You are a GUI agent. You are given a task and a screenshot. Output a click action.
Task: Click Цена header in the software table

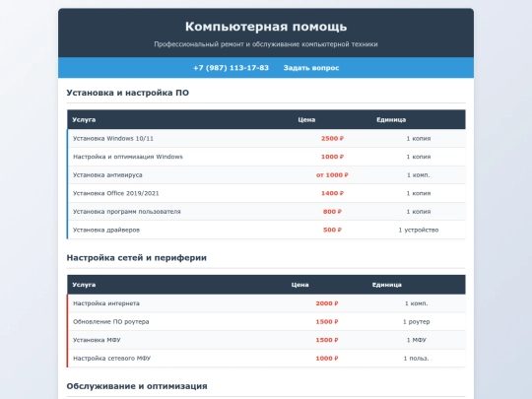306,120
